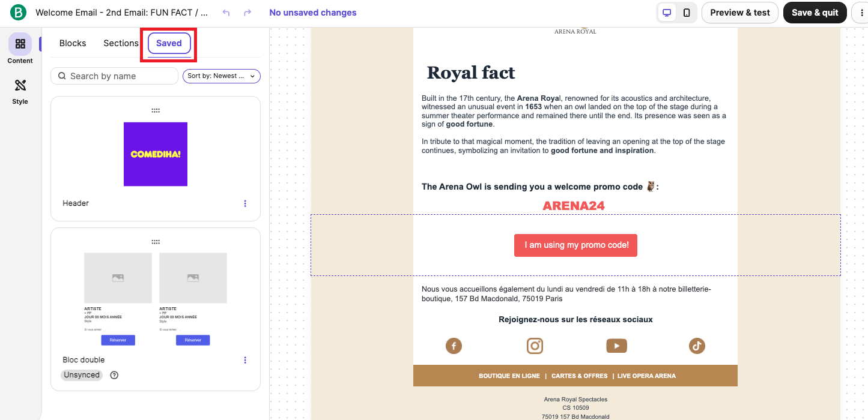Open the Content panel icon
The height and width of the screenshot is (420, 868).
tap(20, 44)
